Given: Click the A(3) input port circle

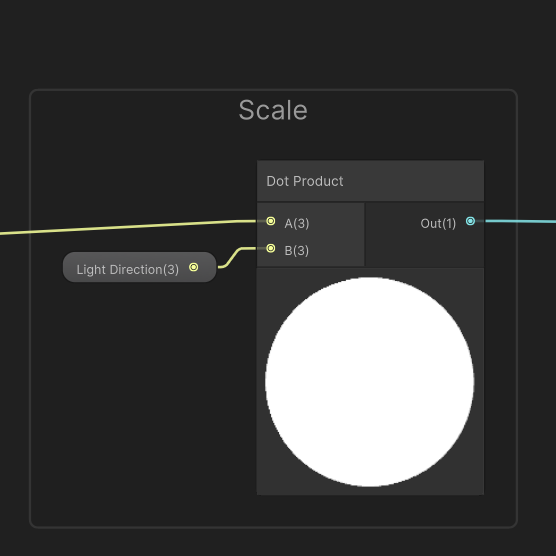Looking at the screenshot, I should pyautogui.click(x=271, y=221).
